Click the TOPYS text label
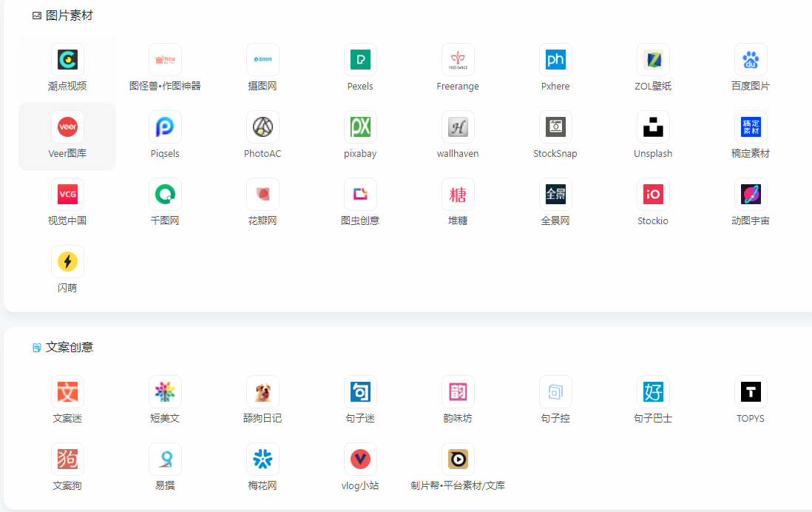The width and height of the screenshot is (812, 512). pyautogui.click(x=751, y=418)
